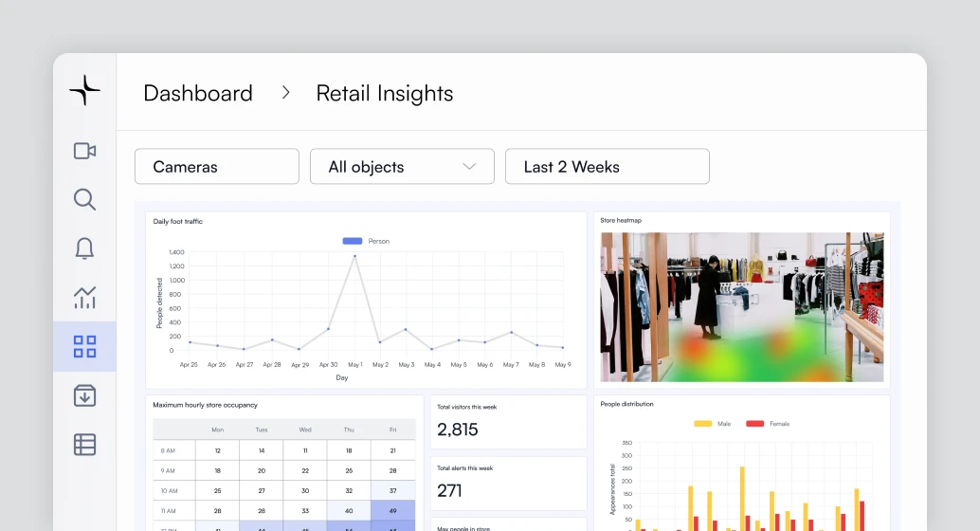Open the video camera sidebar icon
This screenshot has width=980, height=531.
click(x=85, y=151)
